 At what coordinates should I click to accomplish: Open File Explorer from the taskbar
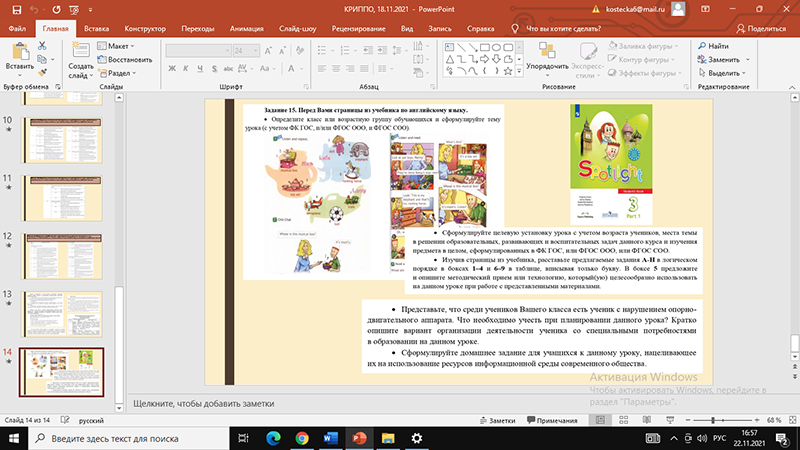[388, 438]
